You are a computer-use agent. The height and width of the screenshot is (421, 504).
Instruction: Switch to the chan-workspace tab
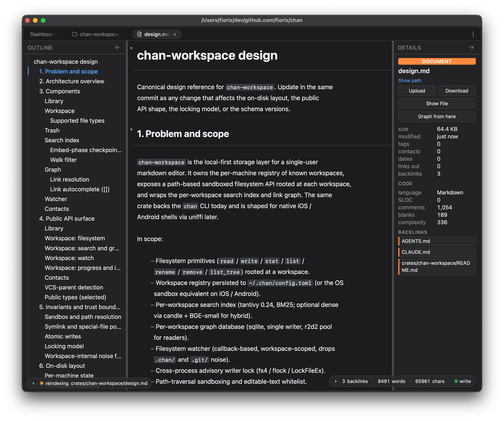pyautogui.click(x=96, y=34)
